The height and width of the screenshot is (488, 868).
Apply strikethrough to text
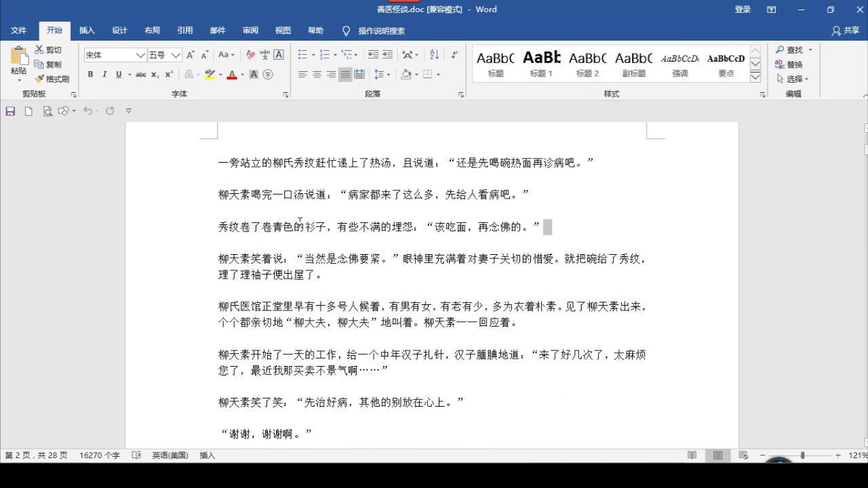tap(140, 74)
